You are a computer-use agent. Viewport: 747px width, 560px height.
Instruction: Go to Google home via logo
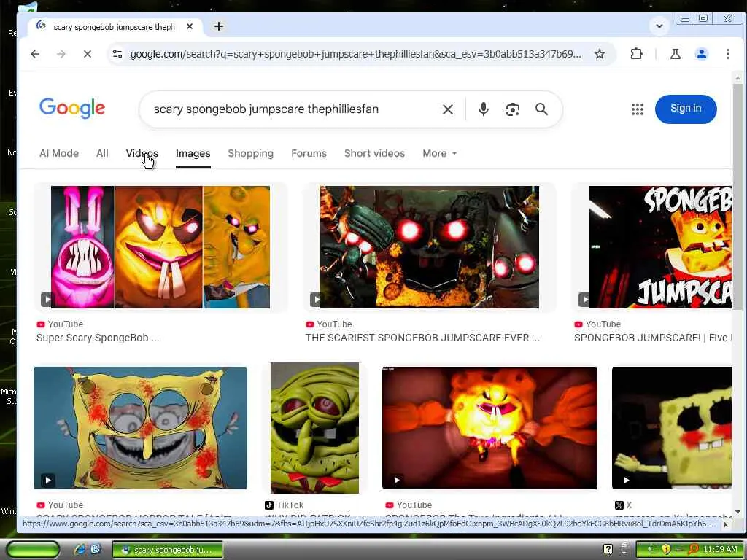pyautogui.click(x=72, y=109)
